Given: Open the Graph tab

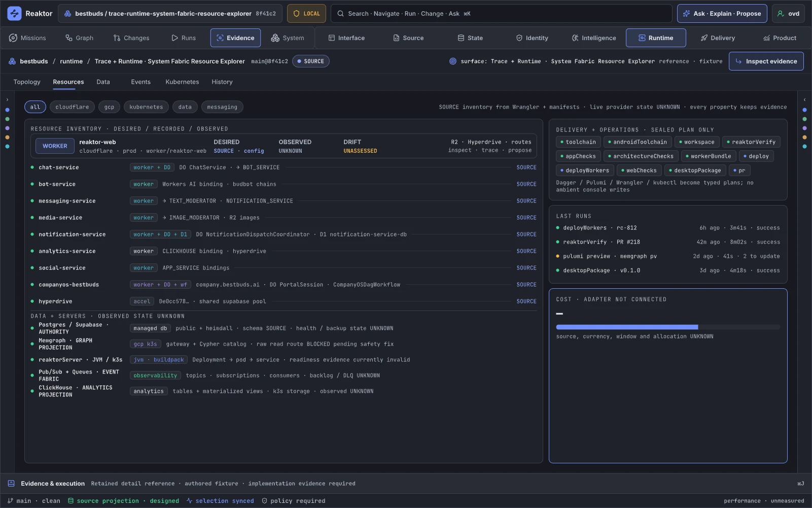Looking at the screenshot, I should 80,38.
